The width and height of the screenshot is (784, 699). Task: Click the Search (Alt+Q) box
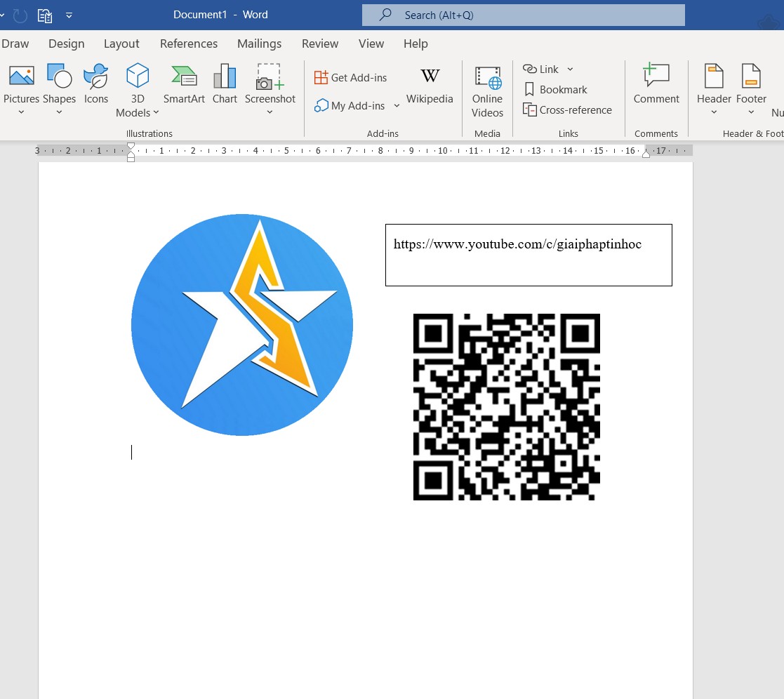point(523,15)
